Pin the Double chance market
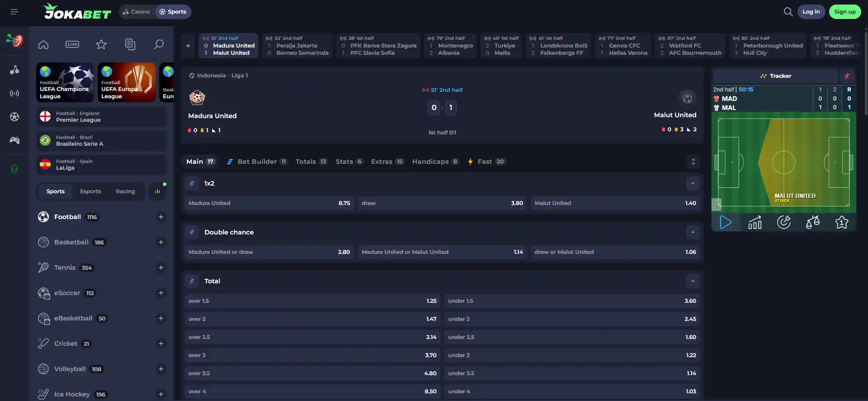 [x=192, y=232]
